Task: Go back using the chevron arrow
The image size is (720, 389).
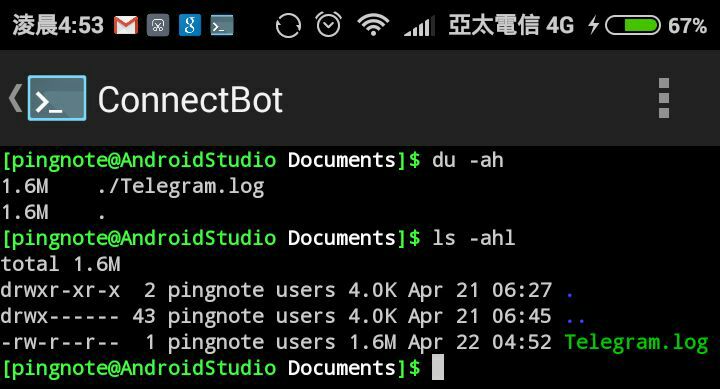Action: coord(15,98)
